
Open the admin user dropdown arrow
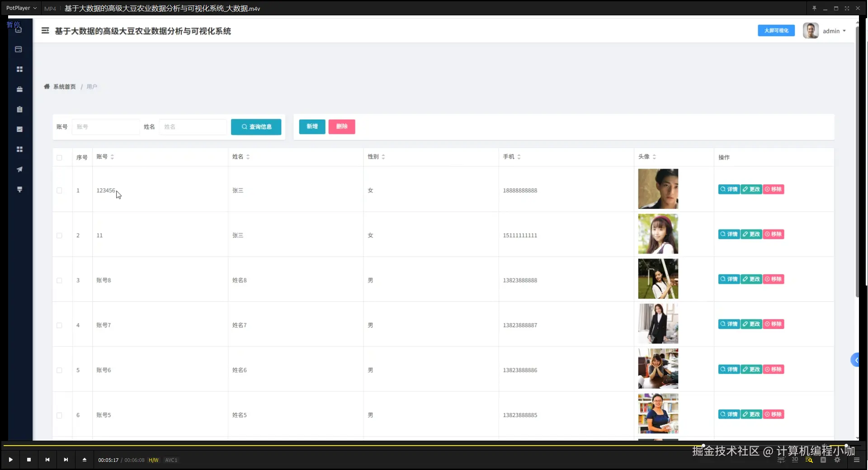coord(844,31)
